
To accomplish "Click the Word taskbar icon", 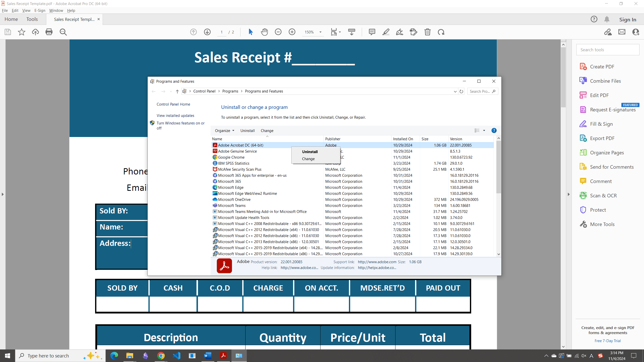I will point(208,356).
